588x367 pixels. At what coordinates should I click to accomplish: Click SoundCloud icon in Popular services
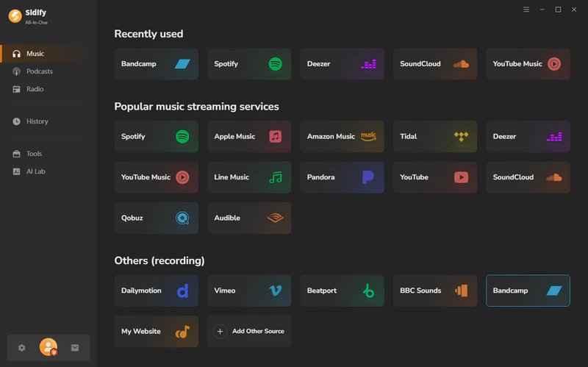[554, 177]
